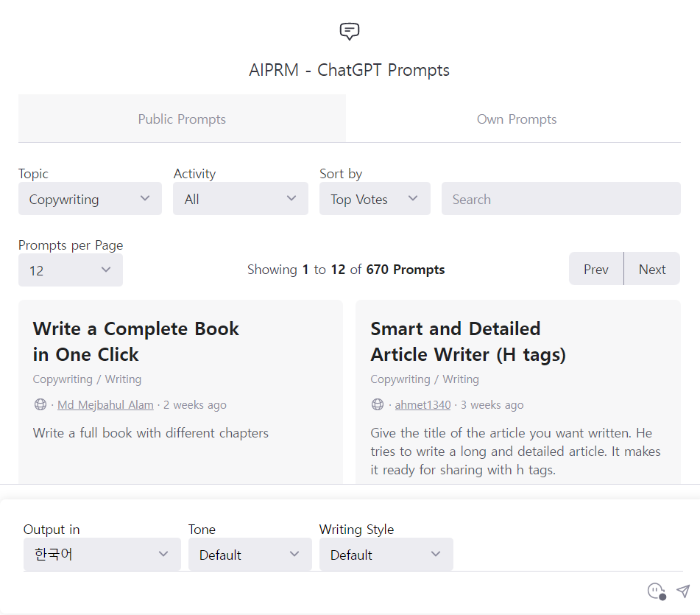Open the Prompts per Page dropdown
The height and width of the screenshot is (615, 700).
pyautogui.click(x=71, y=270)
